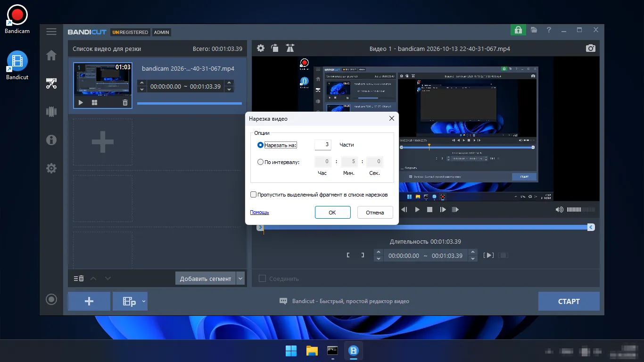644x362 pixels.
Task: Open dropdown next to batch add button
Action: (x=144, y=301)
